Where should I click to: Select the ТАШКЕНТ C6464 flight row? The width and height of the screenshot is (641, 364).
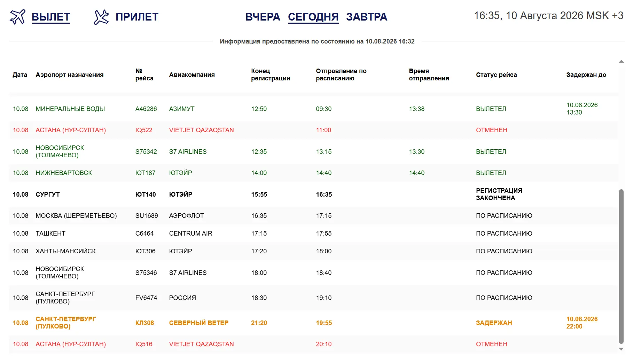click(x=313, y=234)
